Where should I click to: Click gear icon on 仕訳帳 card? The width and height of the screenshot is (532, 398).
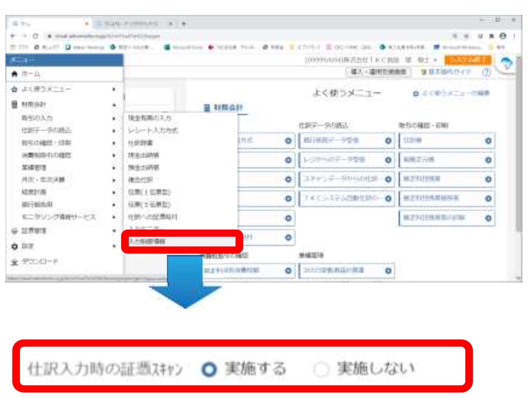coord(488,141)
